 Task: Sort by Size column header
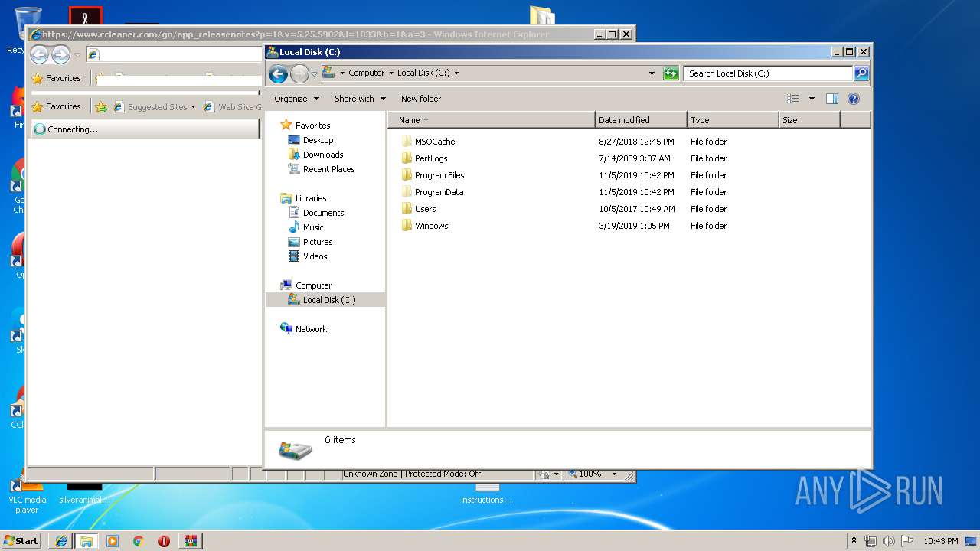pyautogui.click(x=809, y=120)
